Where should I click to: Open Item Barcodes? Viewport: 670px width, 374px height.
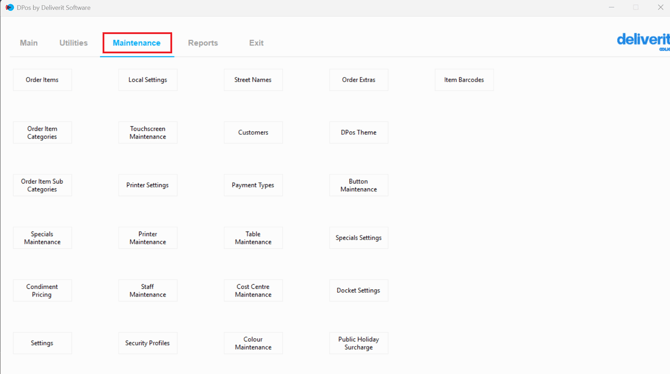click(464, 80)
